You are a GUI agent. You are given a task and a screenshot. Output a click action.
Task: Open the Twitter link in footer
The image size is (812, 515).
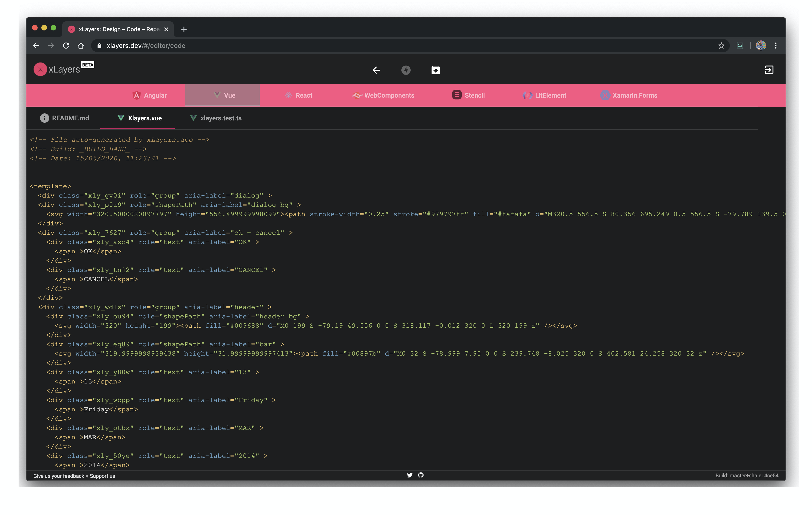[409, 475]
